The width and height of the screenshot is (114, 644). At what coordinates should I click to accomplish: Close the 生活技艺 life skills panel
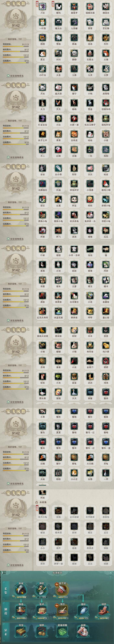tap(111, 573)
